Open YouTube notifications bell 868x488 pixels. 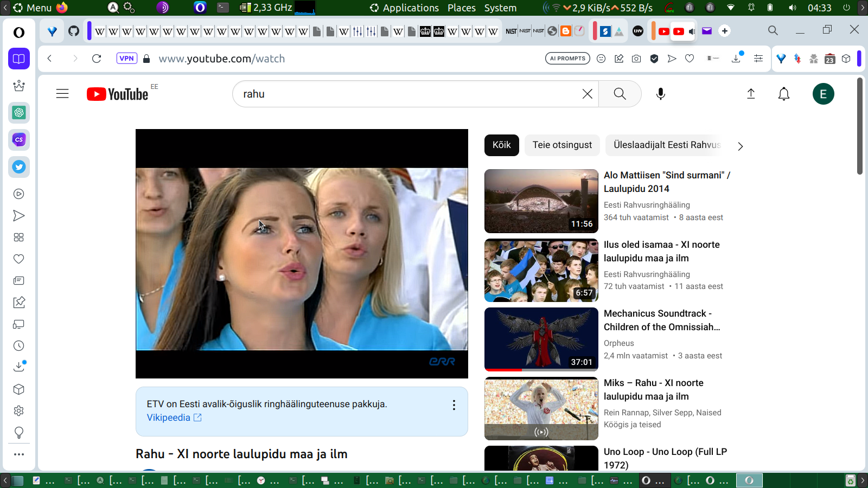coord(783,94)
